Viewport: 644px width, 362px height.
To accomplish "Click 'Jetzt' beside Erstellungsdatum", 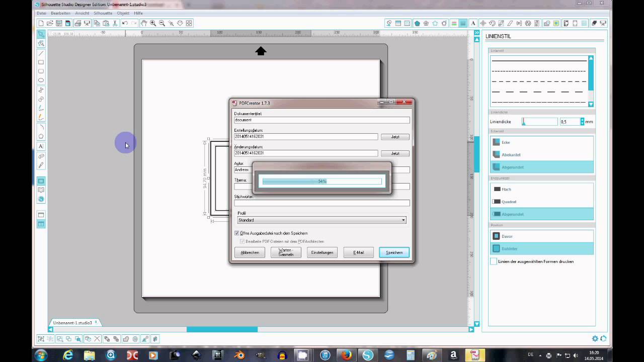I will [395, 137].
